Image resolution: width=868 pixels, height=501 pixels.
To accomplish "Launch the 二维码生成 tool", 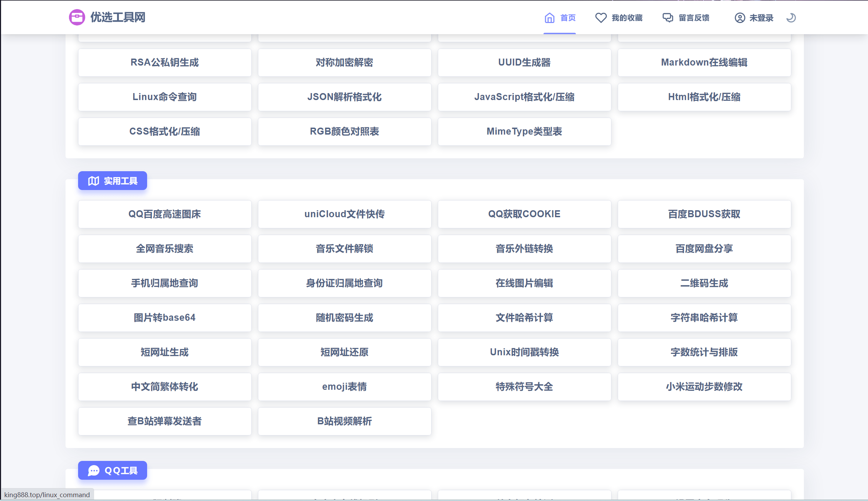I will pyautogui.click(x=704, y=283).
